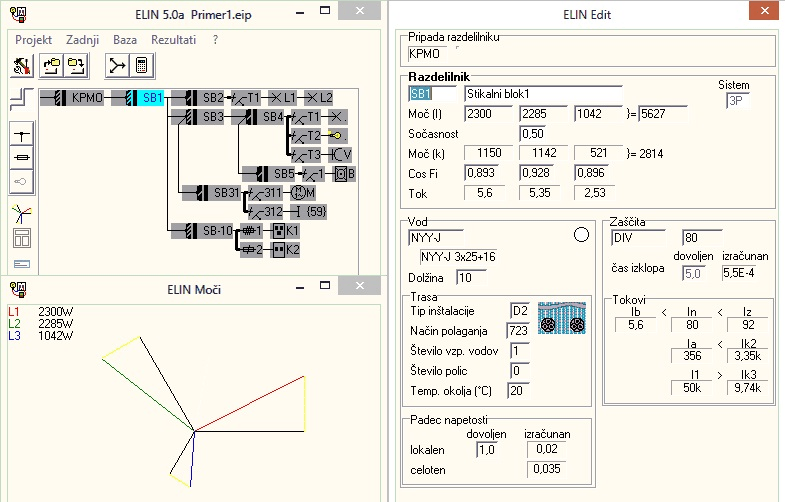Toggle the round indicator beside NYY-J cable

click(x=582, y=236)
